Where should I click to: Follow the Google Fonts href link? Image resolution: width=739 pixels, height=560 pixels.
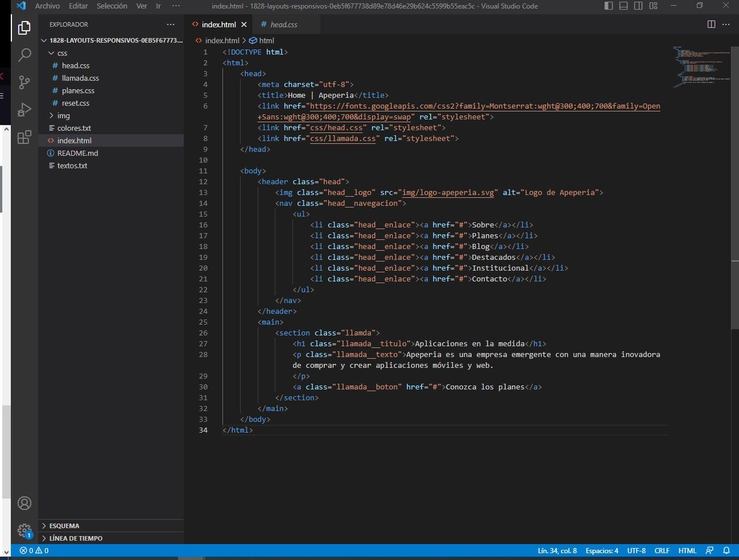tap(485, 106)
